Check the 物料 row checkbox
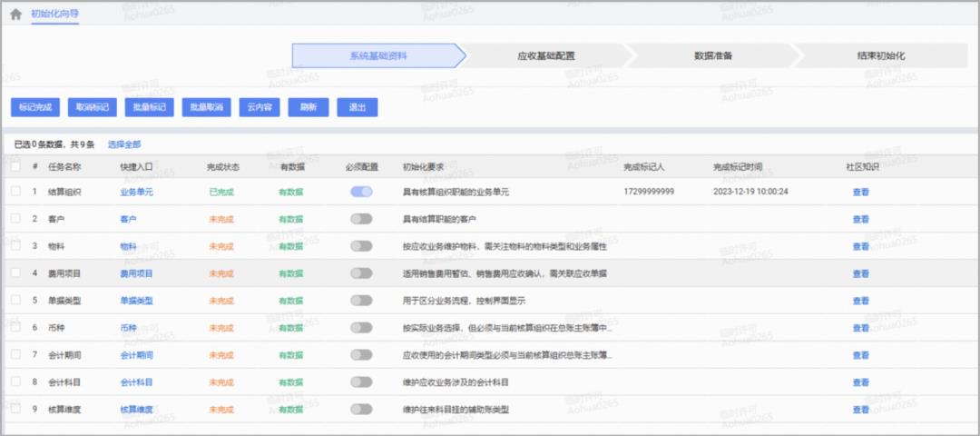 point(15,246)
